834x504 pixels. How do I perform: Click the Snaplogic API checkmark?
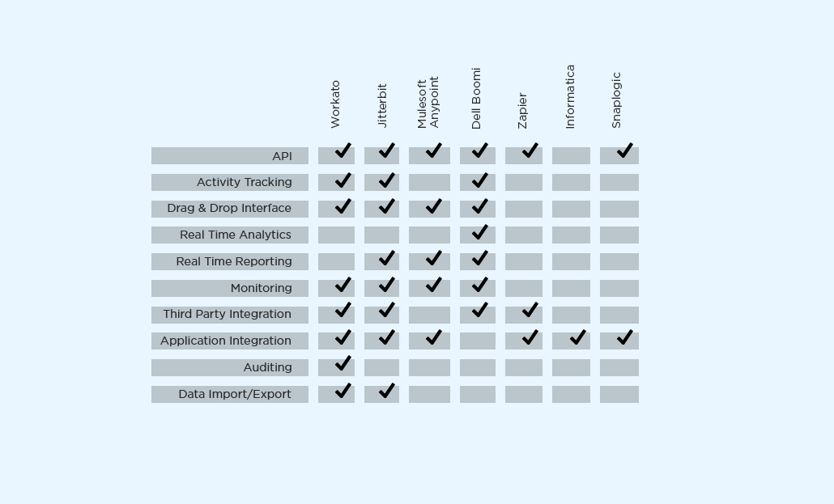tap(624, 151)
